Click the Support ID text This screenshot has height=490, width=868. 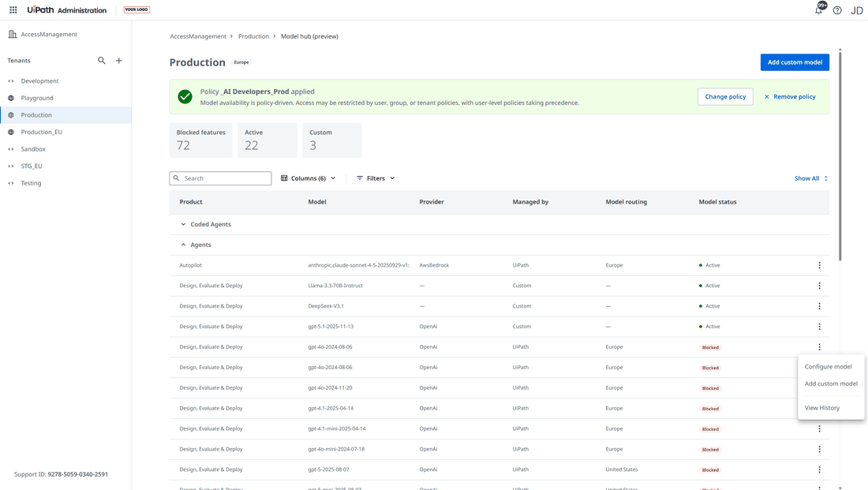61,474
